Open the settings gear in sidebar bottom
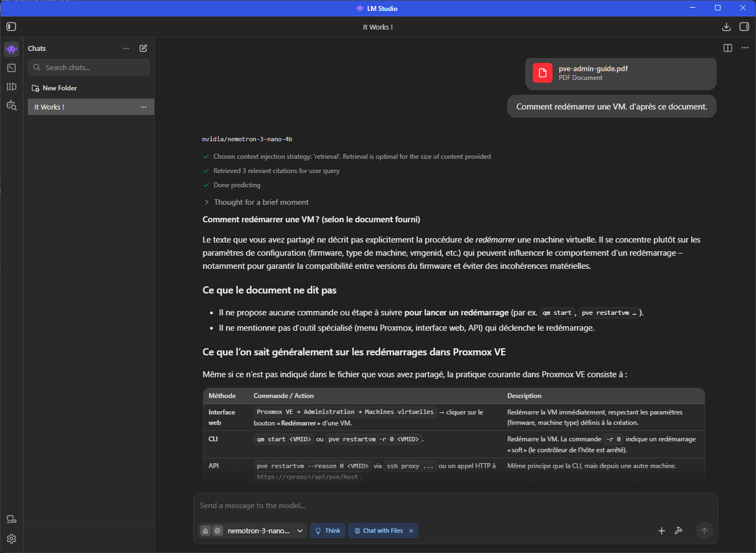Screen dimensions: 756x553 click(x=11, y=539)
